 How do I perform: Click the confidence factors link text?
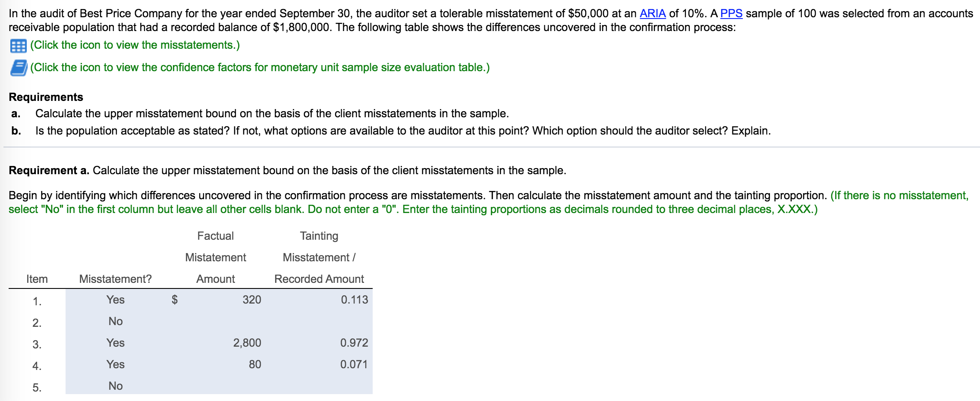(x=259, y=67)
